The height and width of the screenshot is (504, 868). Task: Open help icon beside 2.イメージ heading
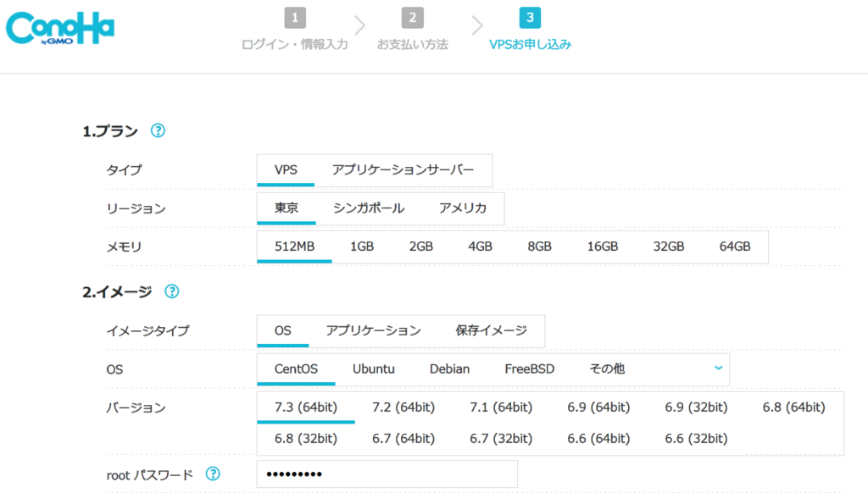171,291
